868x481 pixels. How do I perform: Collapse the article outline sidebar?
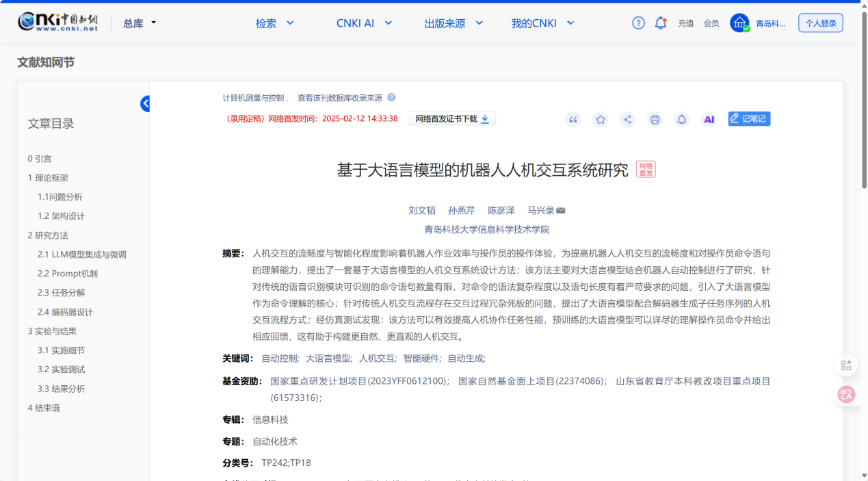tap(146, 104)
